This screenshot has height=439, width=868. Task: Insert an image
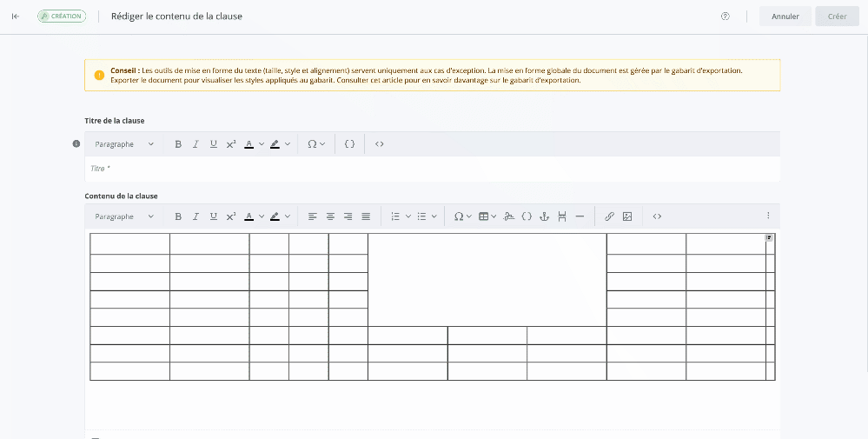click(627, 216)
